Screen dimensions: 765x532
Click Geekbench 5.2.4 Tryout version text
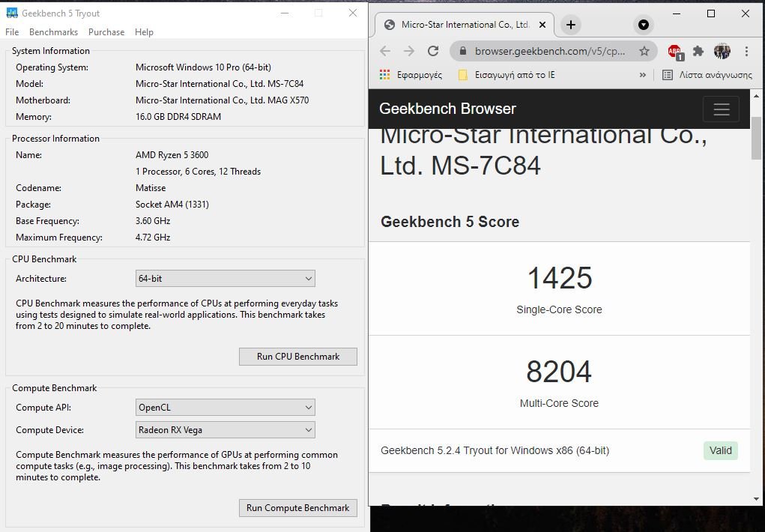click(x=495, y=450)
